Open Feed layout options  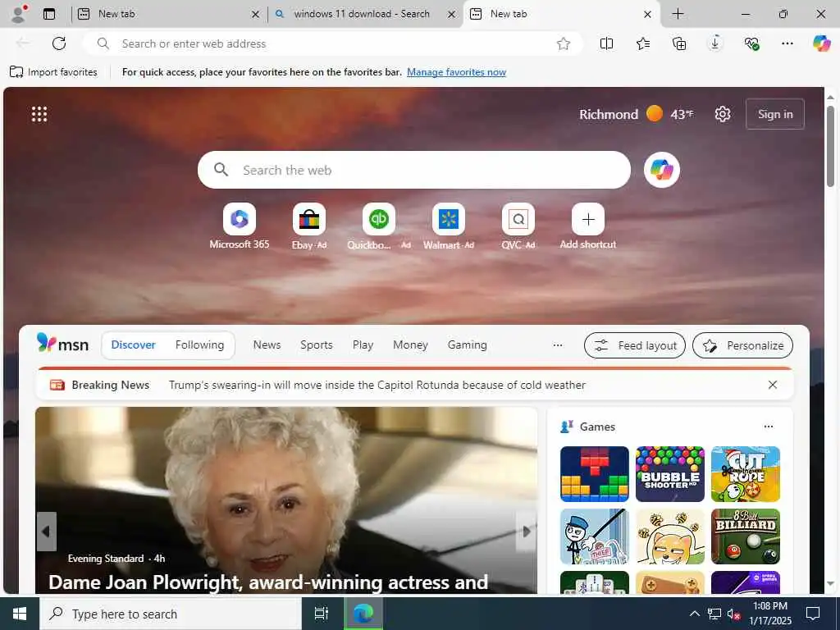click(635, 345)
